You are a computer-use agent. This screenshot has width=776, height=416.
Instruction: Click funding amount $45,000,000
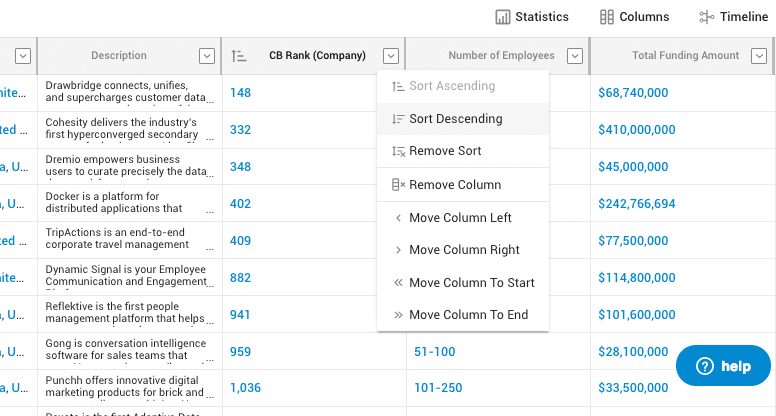633,167
